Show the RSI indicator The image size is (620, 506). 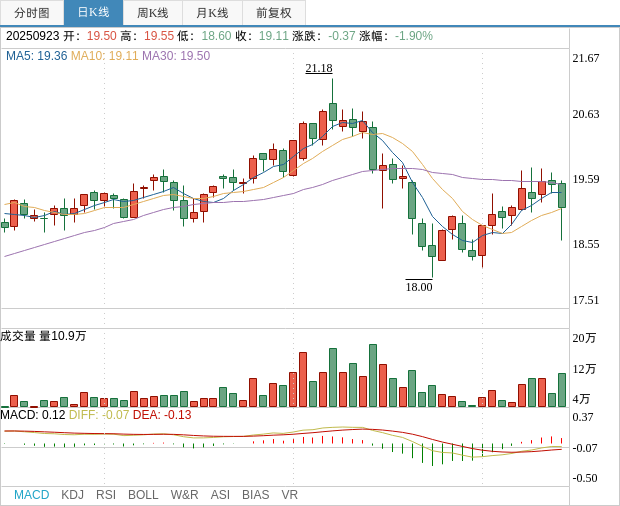(x=106, y=495)
